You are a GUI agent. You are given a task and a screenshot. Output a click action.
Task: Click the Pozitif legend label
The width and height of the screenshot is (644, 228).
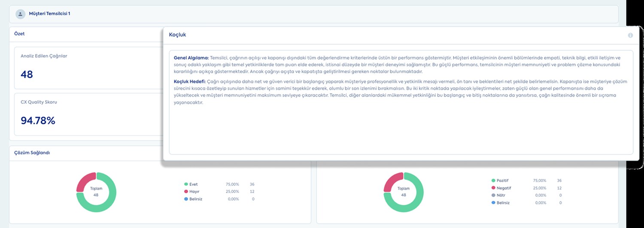point(503,181)
